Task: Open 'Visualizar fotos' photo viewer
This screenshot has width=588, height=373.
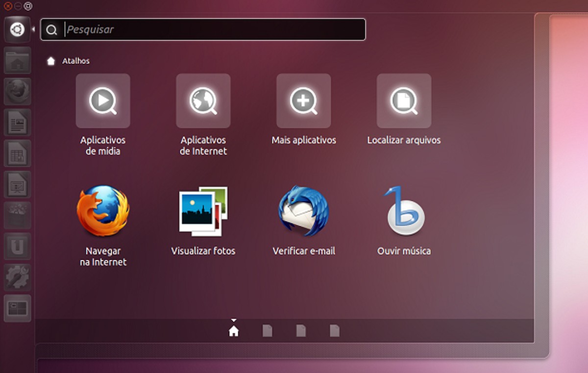Action: coord(203,211)
